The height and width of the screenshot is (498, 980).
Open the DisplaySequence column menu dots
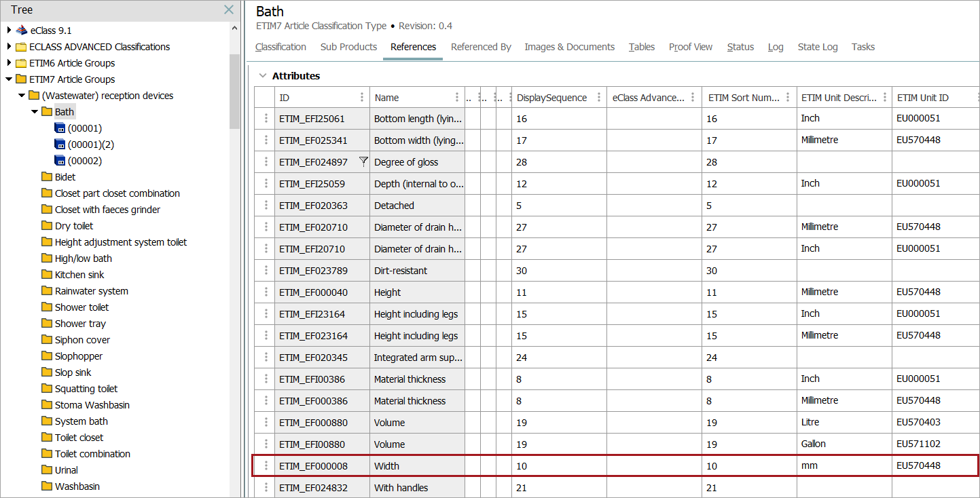(x=598, y=98)
